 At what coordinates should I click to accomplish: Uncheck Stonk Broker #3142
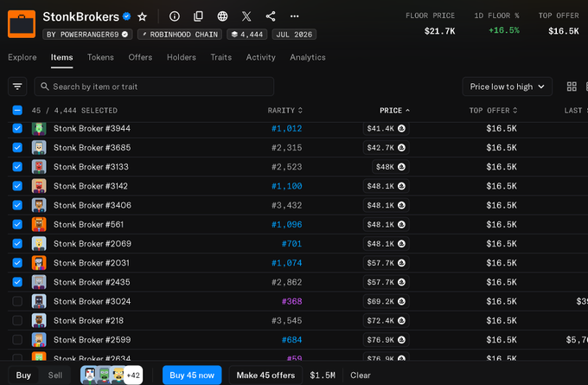[17, 186]
